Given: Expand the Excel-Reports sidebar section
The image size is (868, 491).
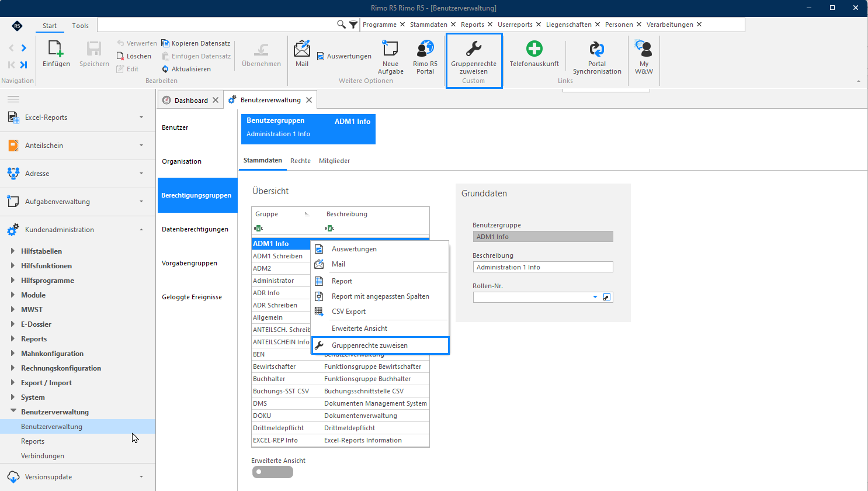Looking at the screenshot, I should 78,117.
